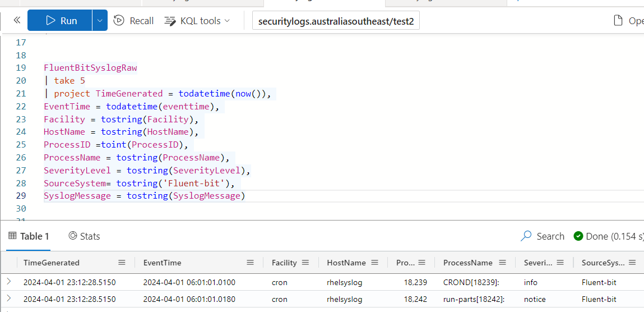Collapse the left pane with double chevron

point(17,20)
